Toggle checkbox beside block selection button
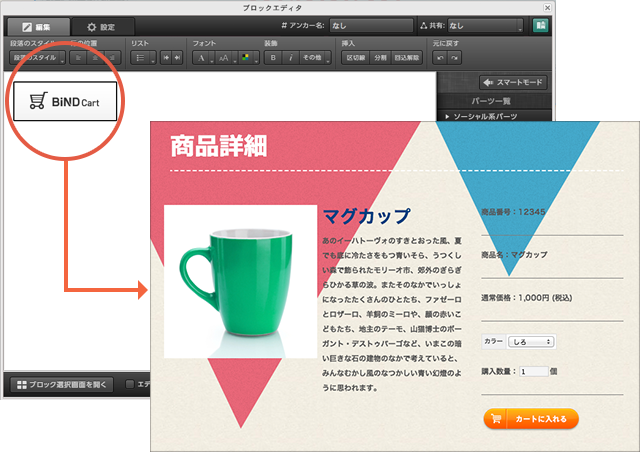This screenshot has width=640, height=452. [129, 384]
